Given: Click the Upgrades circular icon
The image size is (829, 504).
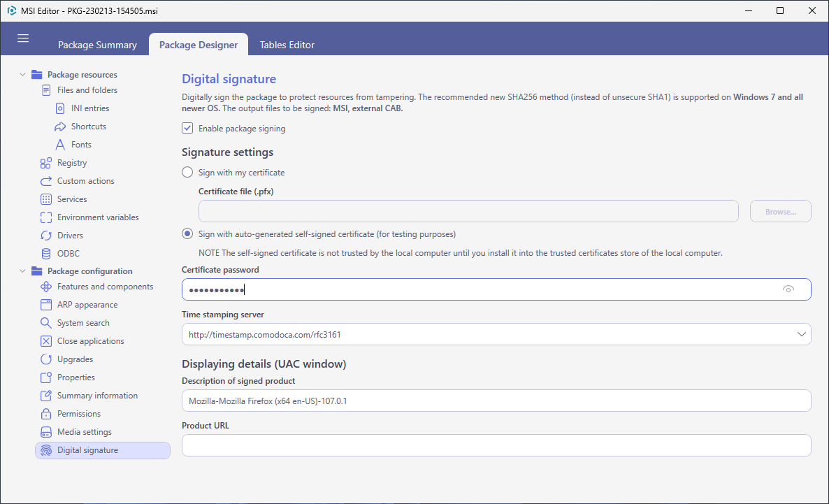Looking at the screenshot, I should 46,359.
